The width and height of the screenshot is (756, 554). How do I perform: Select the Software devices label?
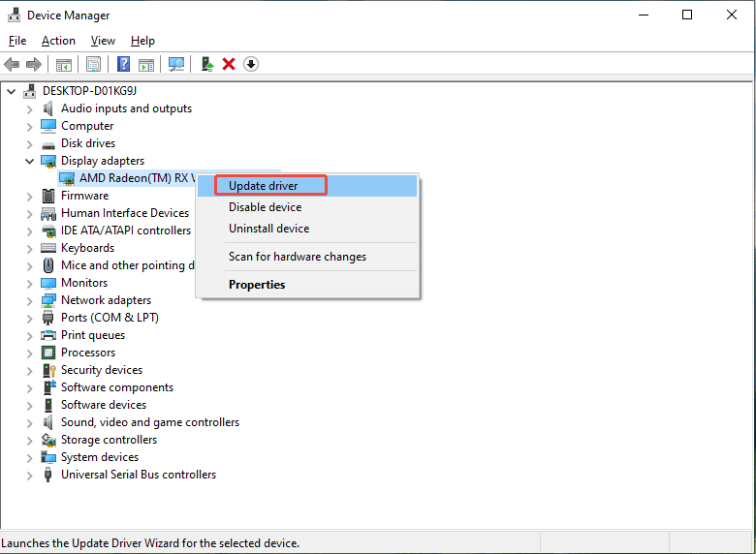tap(104, 405)
